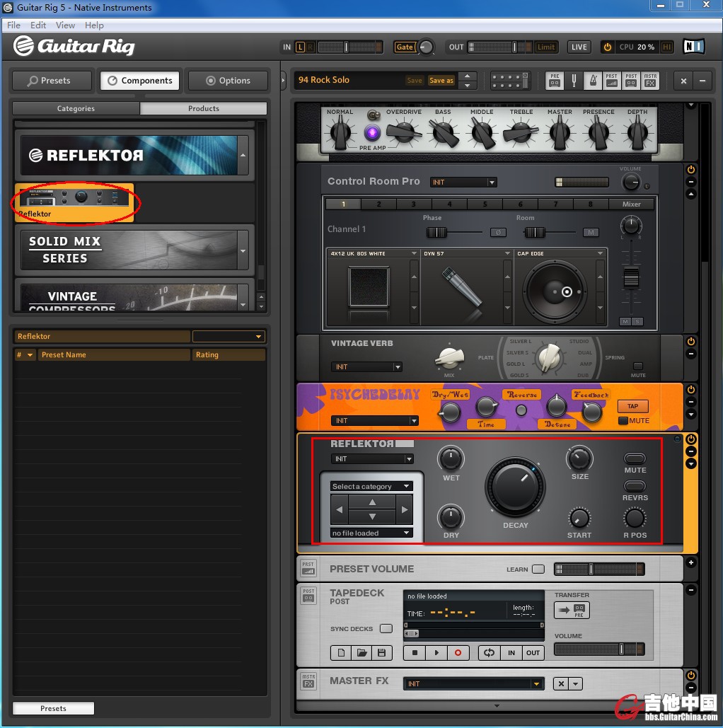Collapse all rack modules with the minus icon

(702, 81)
